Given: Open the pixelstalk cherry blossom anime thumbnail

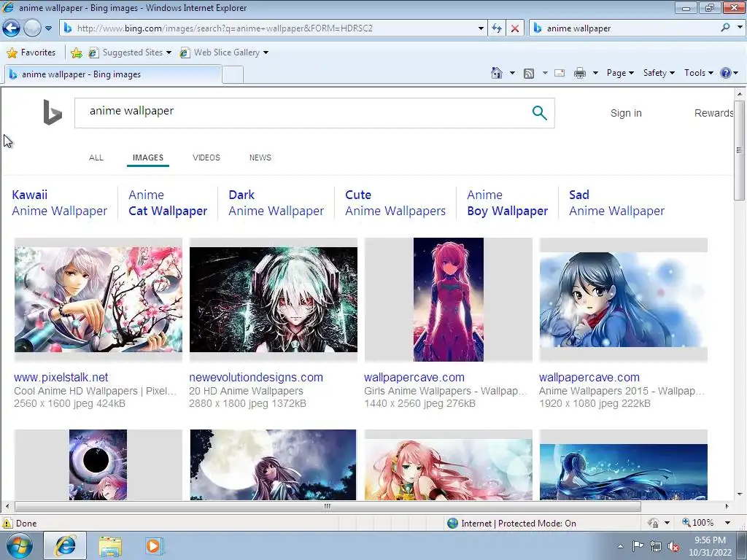Looking at the screenshot, I should (x=98, y=300).
